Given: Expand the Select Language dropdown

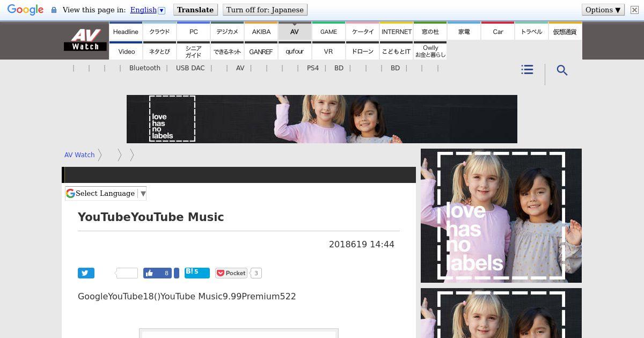Looking at the screenshot, I should tap(106, 194).
